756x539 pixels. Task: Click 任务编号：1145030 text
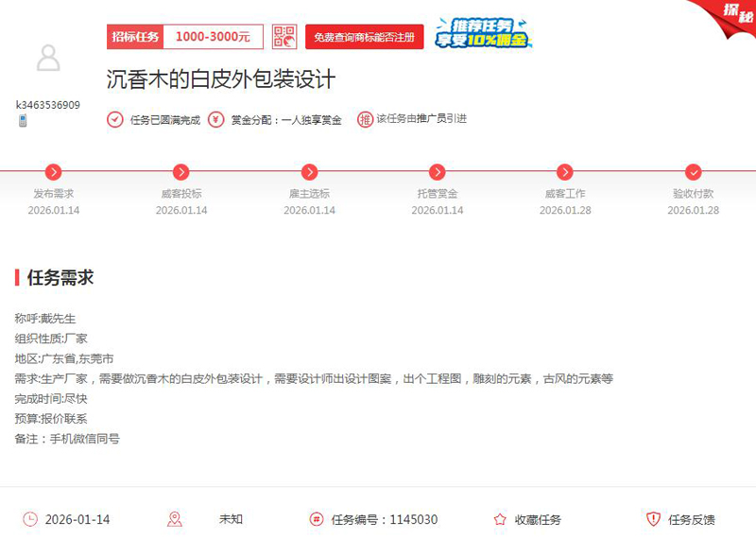385,520
